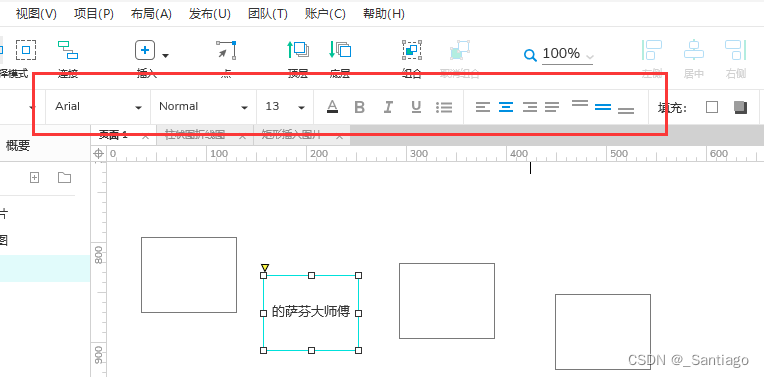Screen dimensions: 764x377
Task: Close the 矩形插入图片 tab
Action: (x=339, y=136)
